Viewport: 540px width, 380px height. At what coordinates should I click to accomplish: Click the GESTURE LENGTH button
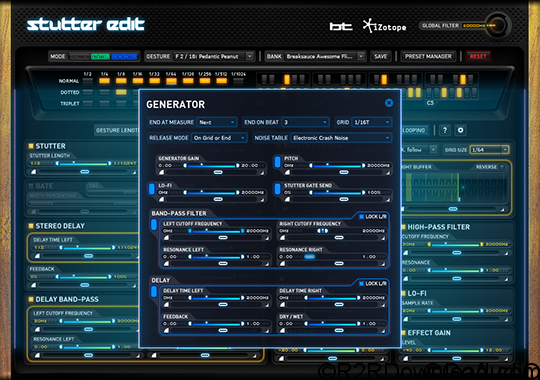click(x=117, y=130)
